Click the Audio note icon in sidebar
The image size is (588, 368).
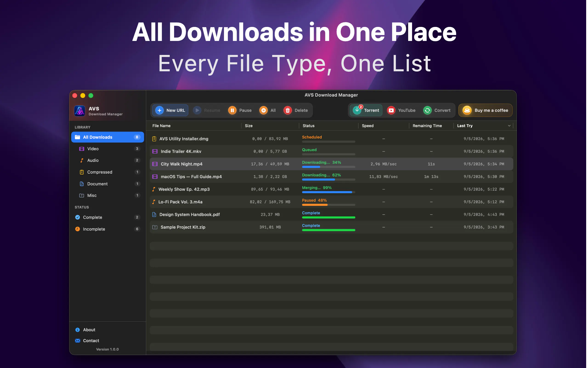[82, 161]
